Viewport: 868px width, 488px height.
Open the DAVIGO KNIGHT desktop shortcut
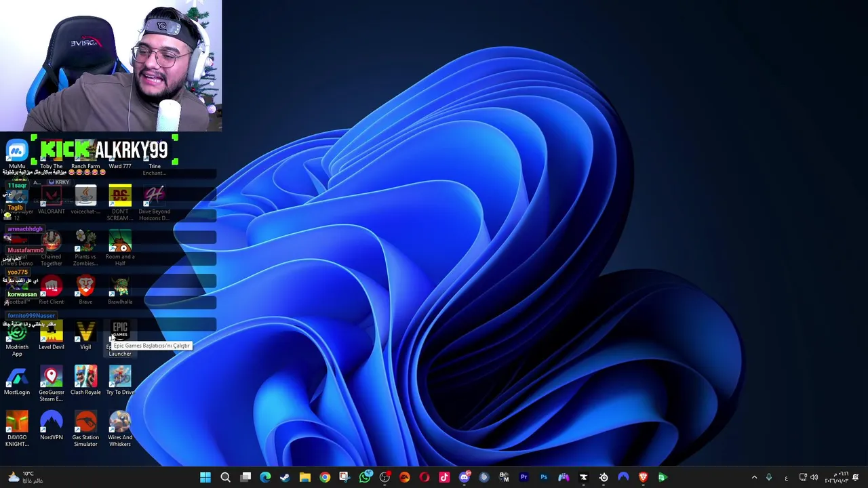pyautogui.click(x=17, y=429)
